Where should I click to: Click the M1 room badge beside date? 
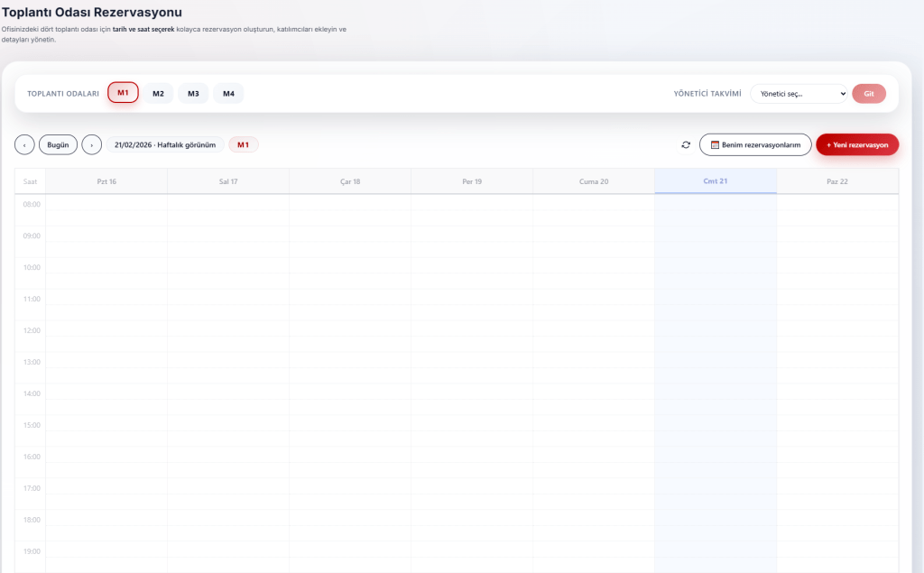click(243, 144)
